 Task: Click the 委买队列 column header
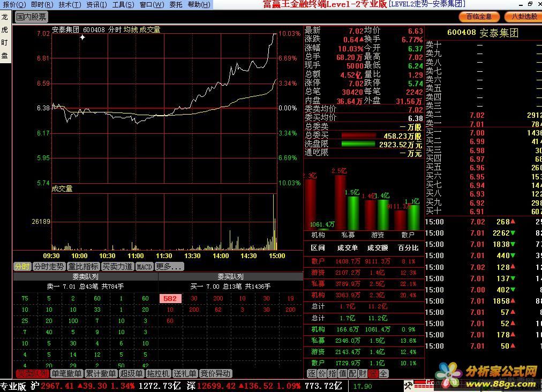(x=230, y=276)
